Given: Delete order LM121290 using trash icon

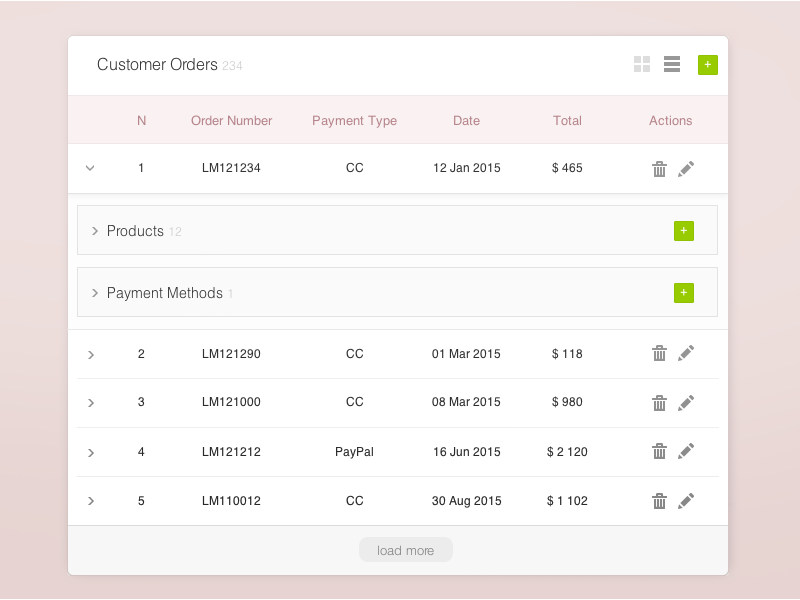Looking at the screenshot, I should point(659,353).
